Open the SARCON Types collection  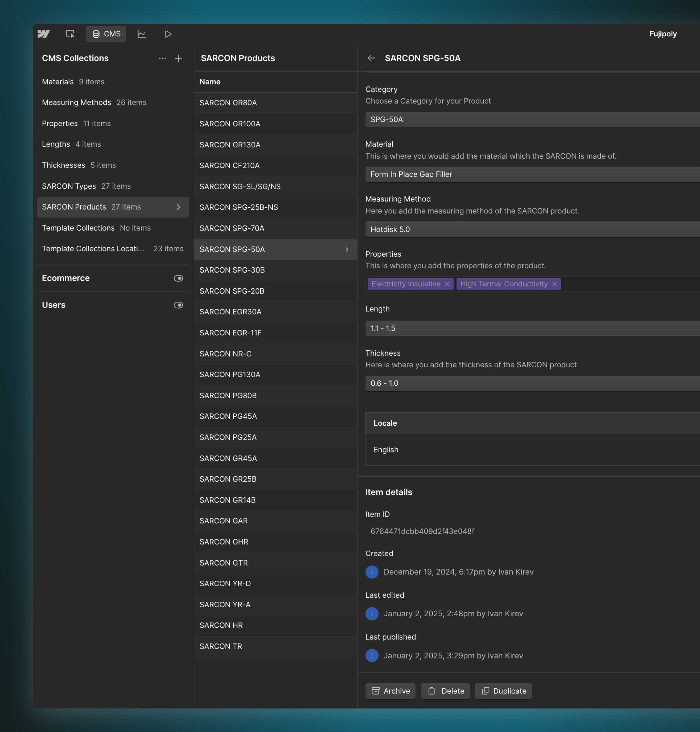113,186
